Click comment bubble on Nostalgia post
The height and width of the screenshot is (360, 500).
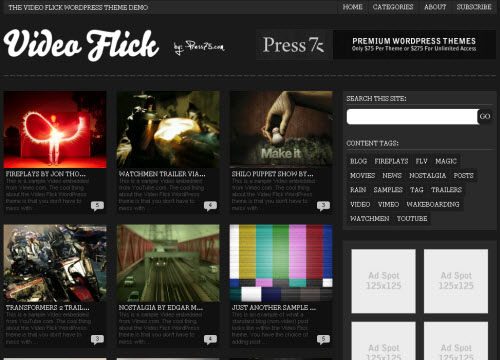pos(210,339)
